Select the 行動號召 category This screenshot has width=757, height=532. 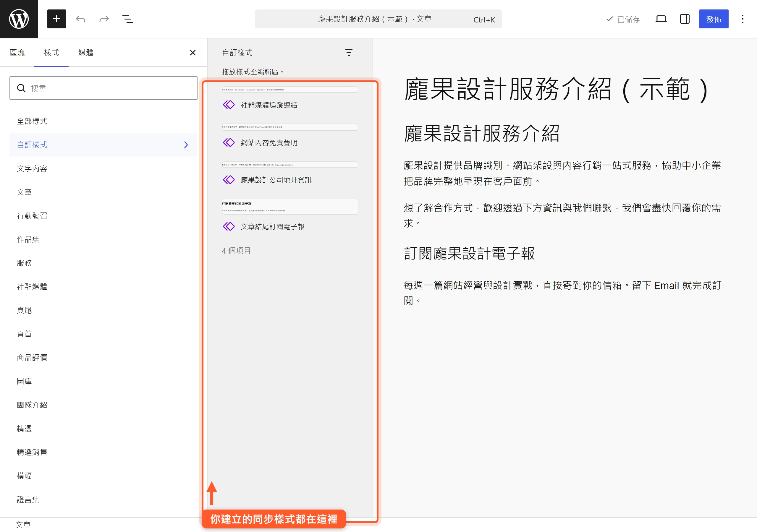pos(103,215)
